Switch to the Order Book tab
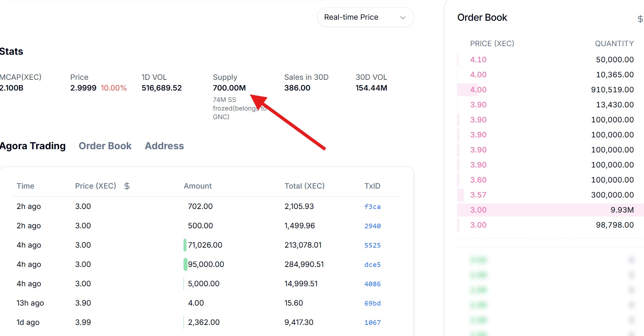The height and width of the screenshot is (336, 644). pos(105,146)
